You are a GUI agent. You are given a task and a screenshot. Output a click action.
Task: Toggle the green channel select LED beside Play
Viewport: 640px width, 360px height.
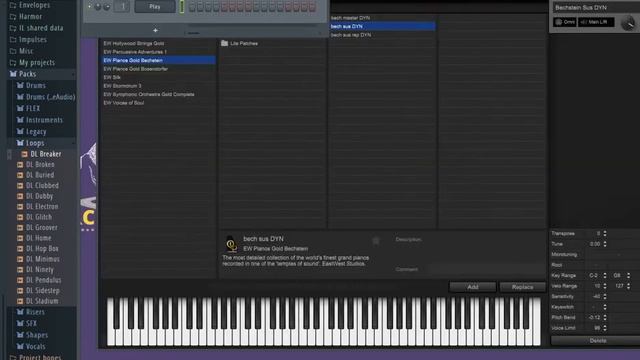182,7
